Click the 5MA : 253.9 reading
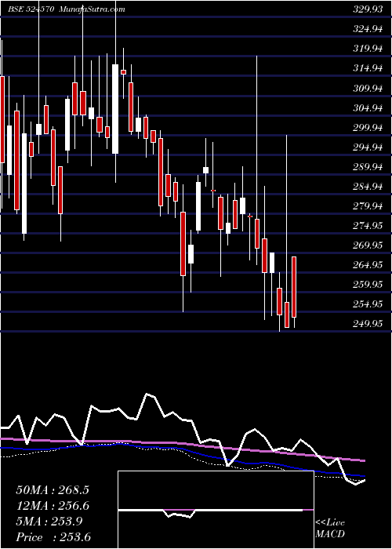392x549 pixels. click(x=49, y=522)
